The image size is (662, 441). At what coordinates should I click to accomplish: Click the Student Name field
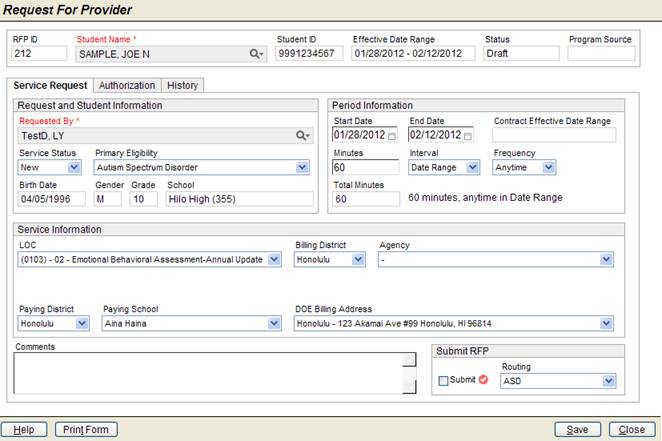click(171, 54)
